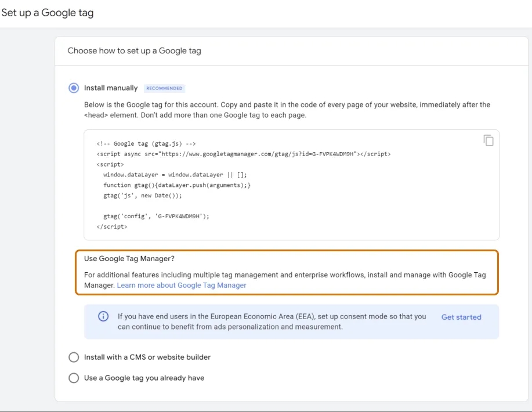The height and width of the screenshot is (412, 532).
Task: Click the gtag('js', new Date()) line
Action: [143, 196]
